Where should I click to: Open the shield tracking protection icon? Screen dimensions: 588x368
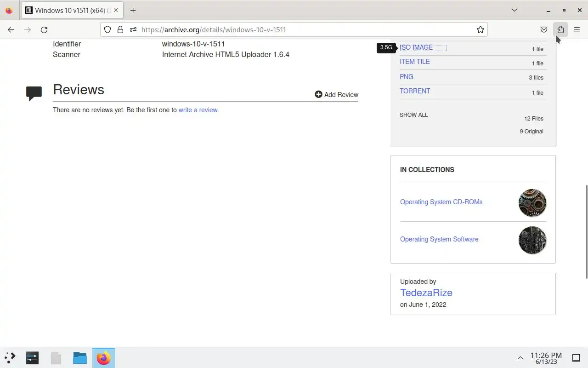click(x=107, y=29)
